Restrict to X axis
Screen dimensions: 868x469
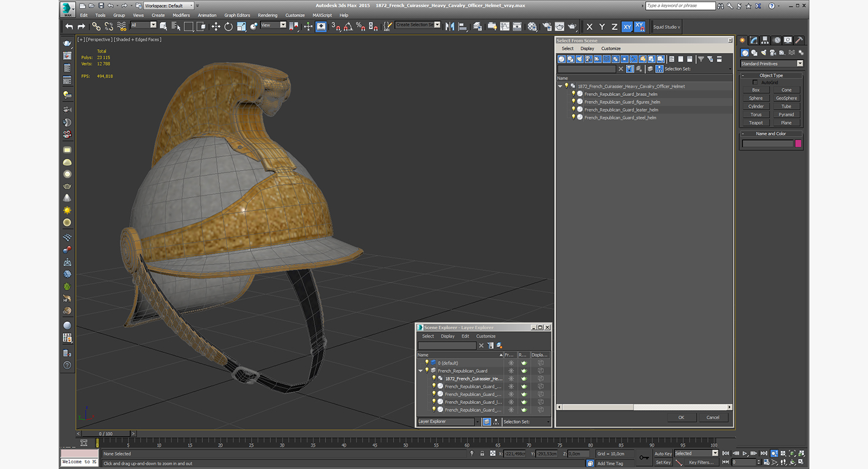tap(589, 27)
